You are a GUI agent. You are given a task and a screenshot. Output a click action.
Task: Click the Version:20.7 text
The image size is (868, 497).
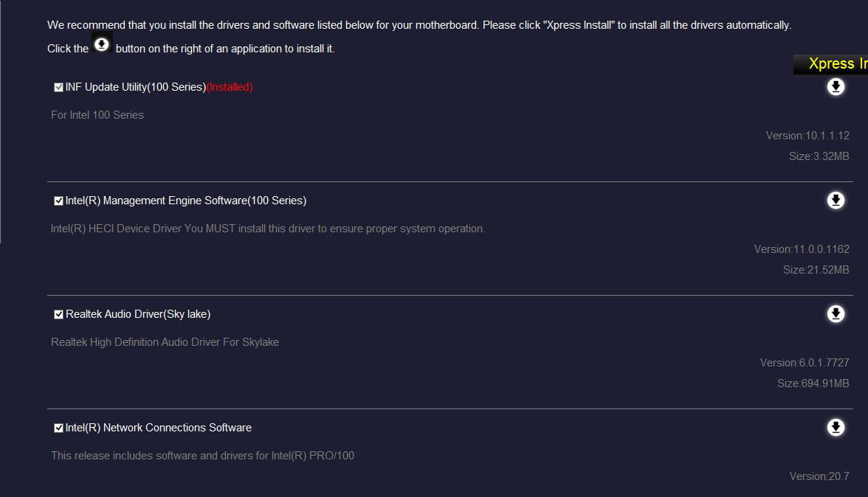pos(819,476)
